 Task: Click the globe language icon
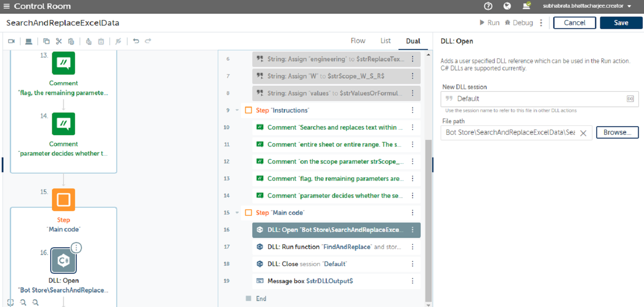[507, 6]
